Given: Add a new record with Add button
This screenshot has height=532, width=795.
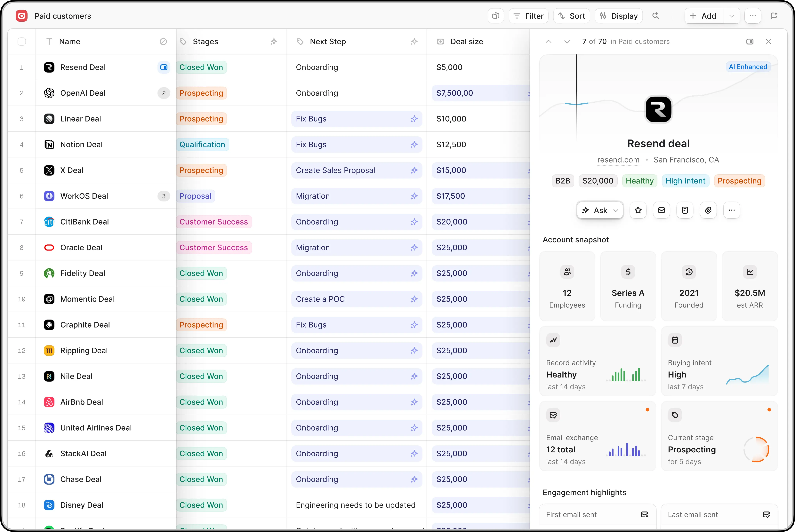Looking at the screenshot, I should [x=704, y=16].
